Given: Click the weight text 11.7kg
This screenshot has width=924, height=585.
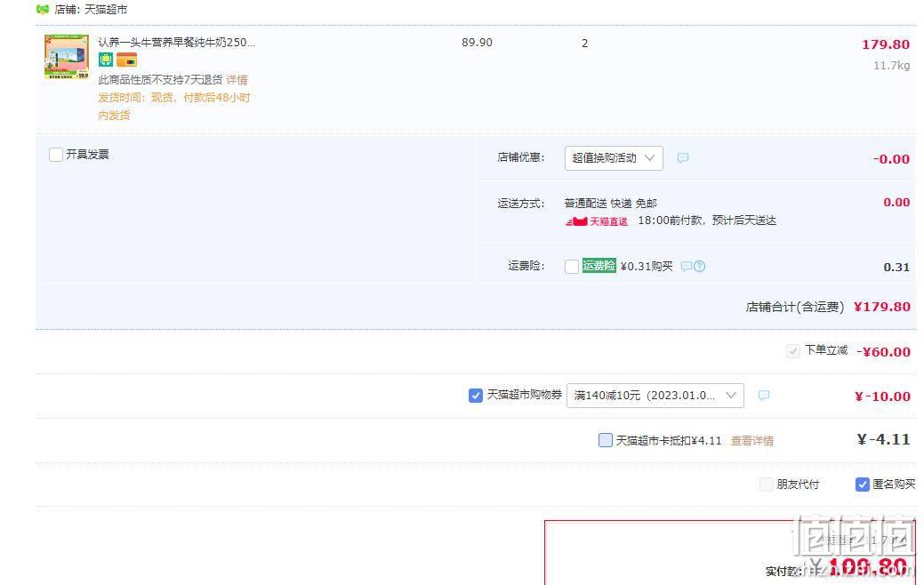Looking at the screenshot, I should click(892, 66).
